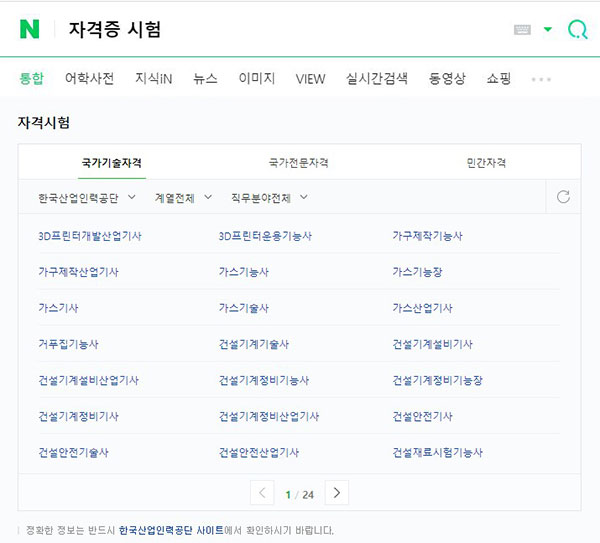Viewport: 600px width, 543px height.
Task: Open more tabs ellipsis
Action: (x=541, y=79)
